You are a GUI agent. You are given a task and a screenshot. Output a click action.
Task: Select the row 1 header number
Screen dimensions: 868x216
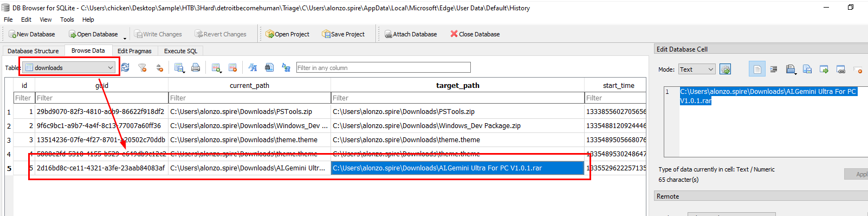(9, 112)
